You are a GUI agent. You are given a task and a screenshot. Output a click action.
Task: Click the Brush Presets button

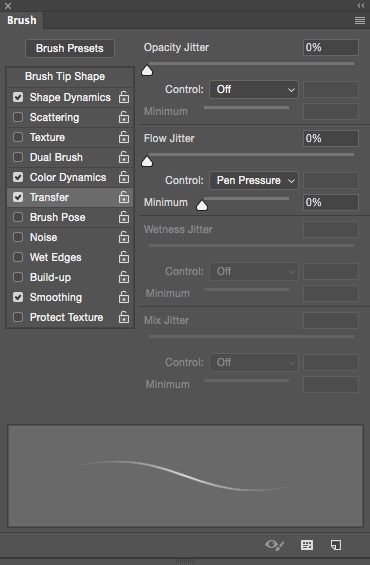tap(70, 48)
